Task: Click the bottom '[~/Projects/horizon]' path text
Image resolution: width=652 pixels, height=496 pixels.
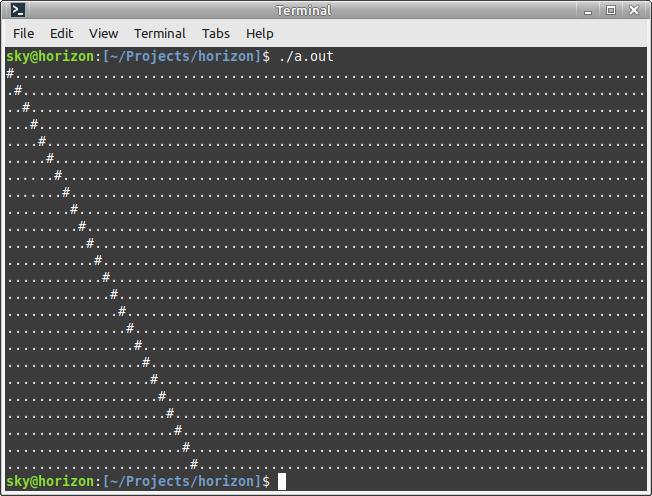Action: pyautogui.click(x=182, y=481)
